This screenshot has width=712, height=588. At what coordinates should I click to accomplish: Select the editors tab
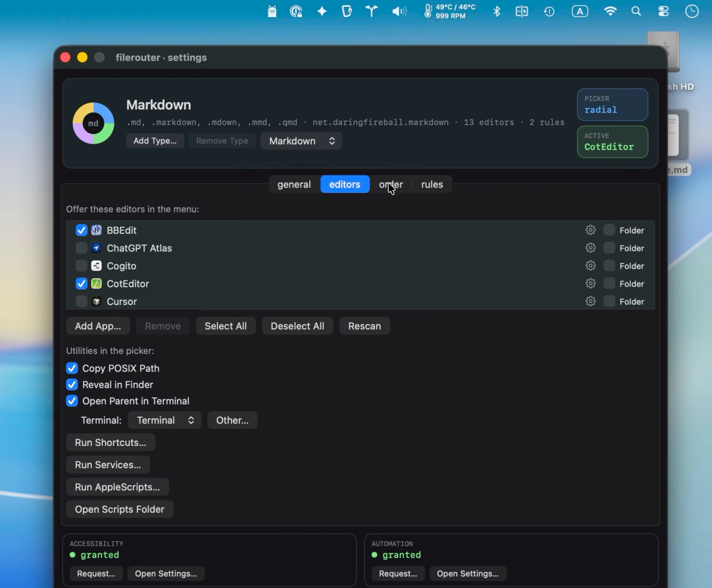tap(345, 185)
